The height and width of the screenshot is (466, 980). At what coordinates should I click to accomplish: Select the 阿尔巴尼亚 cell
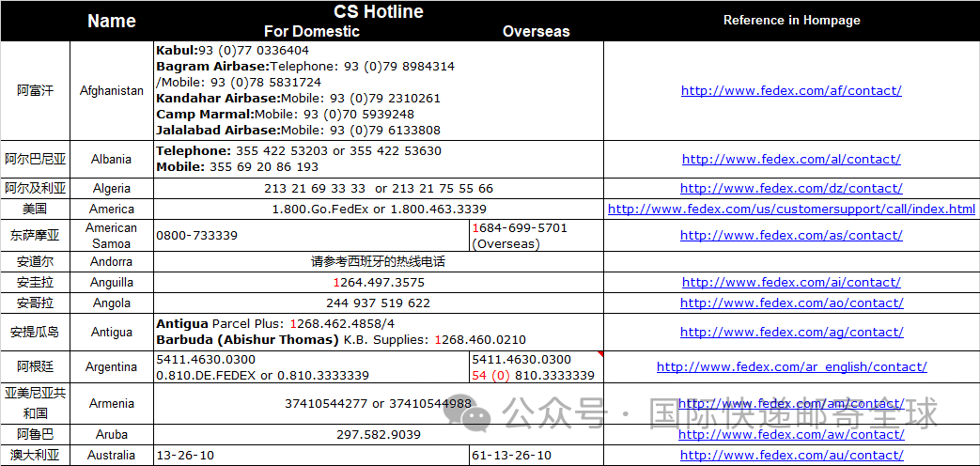tap(35, 160)
